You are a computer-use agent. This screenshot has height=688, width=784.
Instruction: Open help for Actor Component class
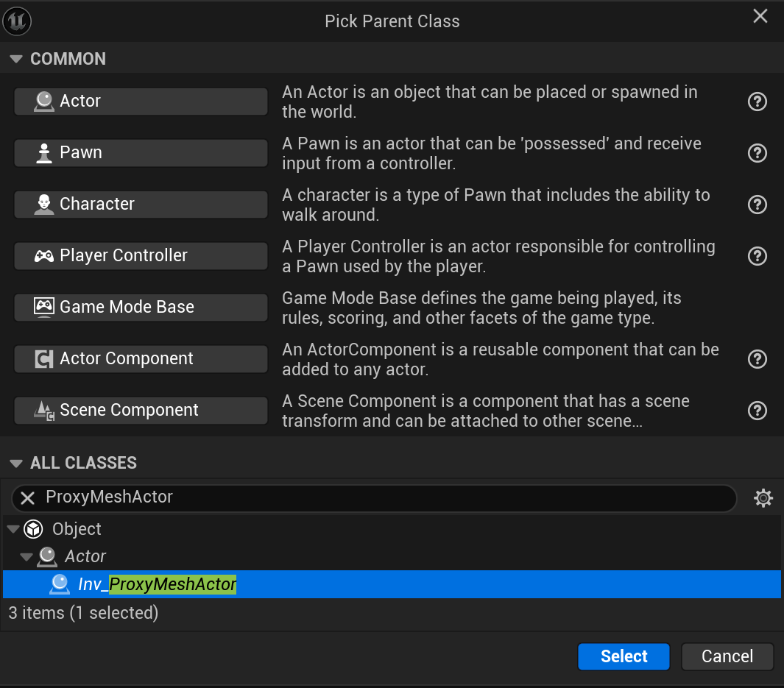click(757, 359)
